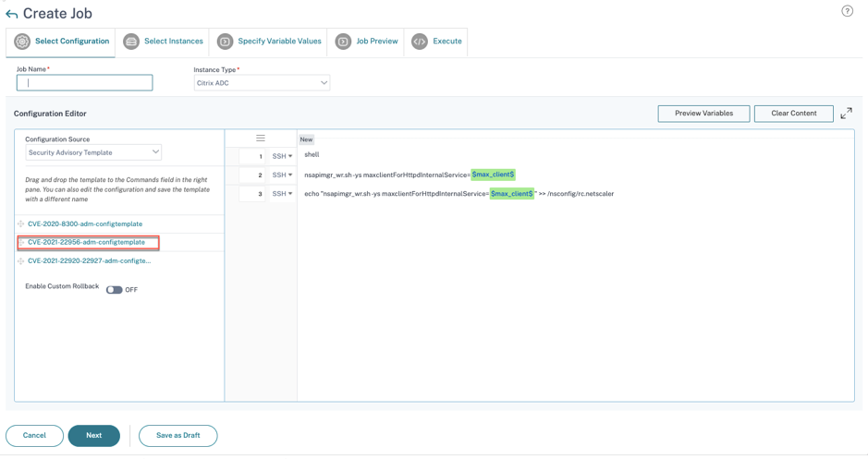
Task: Click $max_client$ variable in line 2
Action: pyautogui.click(x=494, y=175)
